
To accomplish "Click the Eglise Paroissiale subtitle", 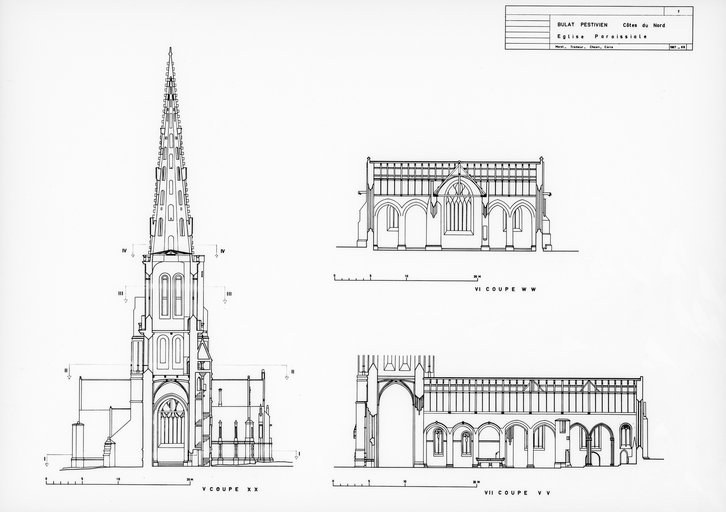I will [x=602, y=36].
